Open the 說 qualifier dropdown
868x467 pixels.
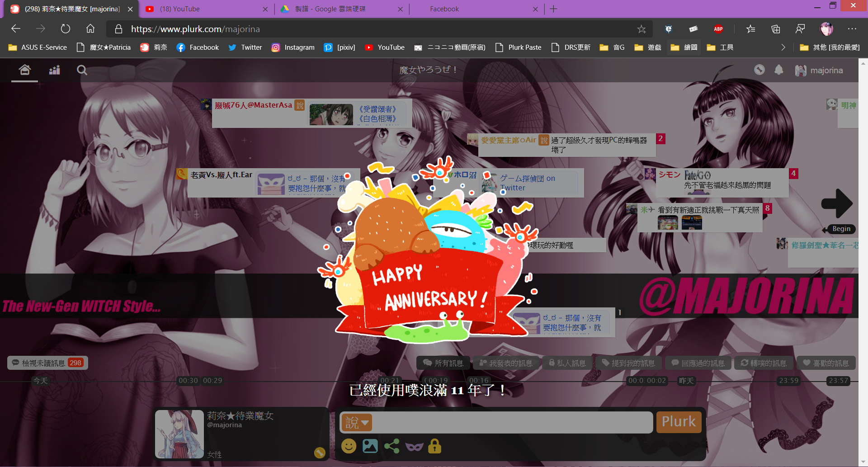[357, 423]
